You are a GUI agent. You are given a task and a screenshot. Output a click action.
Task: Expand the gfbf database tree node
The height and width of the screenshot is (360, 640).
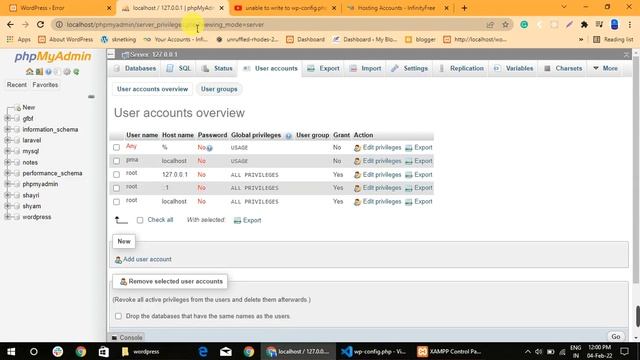7,118
